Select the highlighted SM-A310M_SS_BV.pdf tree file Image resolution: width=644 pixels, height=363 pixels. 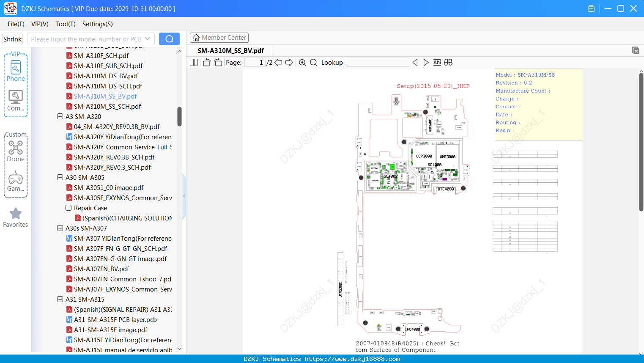tap(105, 96)
